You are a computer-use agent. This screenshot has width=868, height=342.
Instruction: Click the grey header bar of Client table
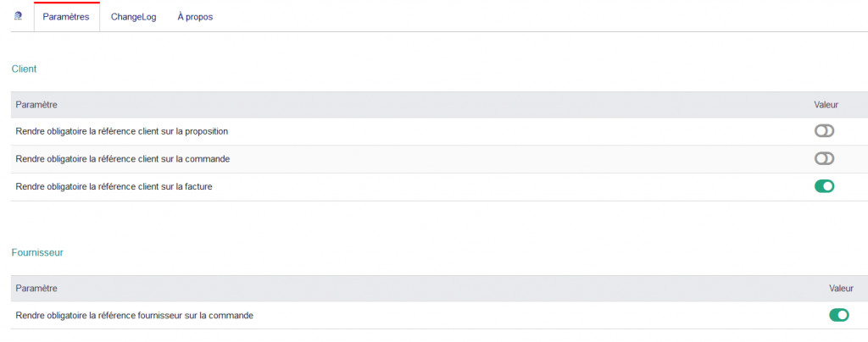[x=424, y=105]
